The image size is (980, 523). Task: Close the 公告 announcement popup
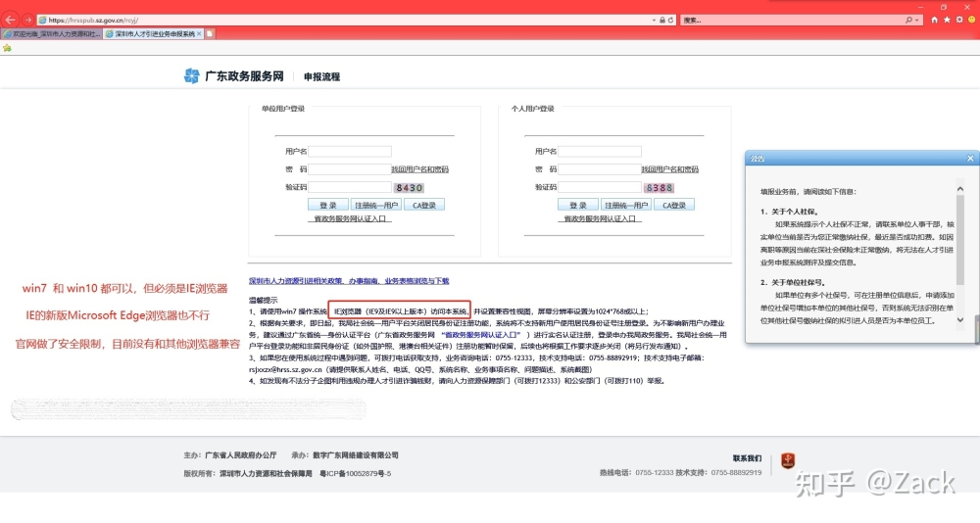coord(970,158)
